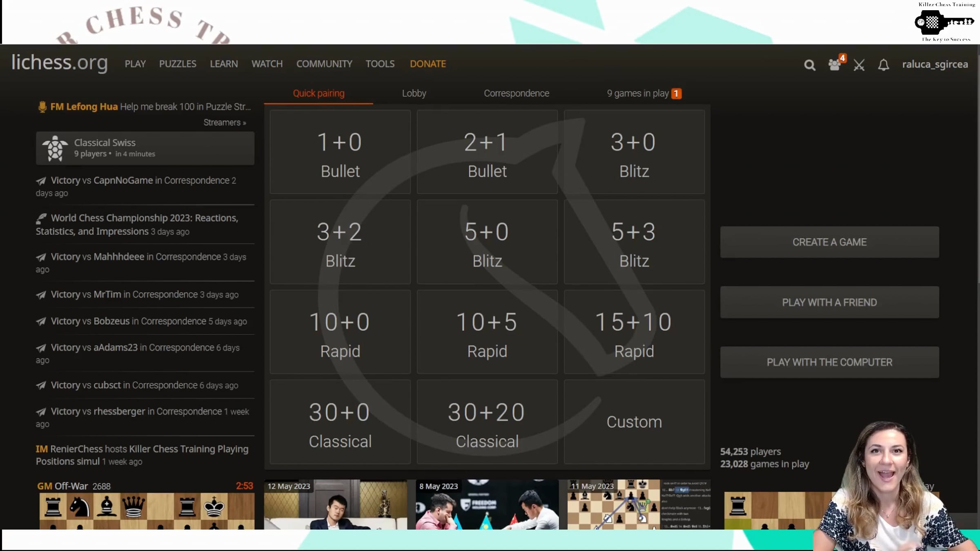Open the Victory vs MrTim timeline entry
Screen dimensions: 980x551
pyautogui.click(x=137, y=295)
